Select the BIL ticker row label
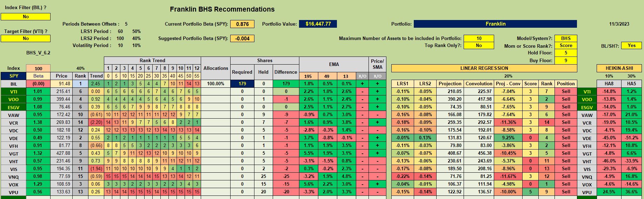Screen dimensions: 644x199 point(13,84)
